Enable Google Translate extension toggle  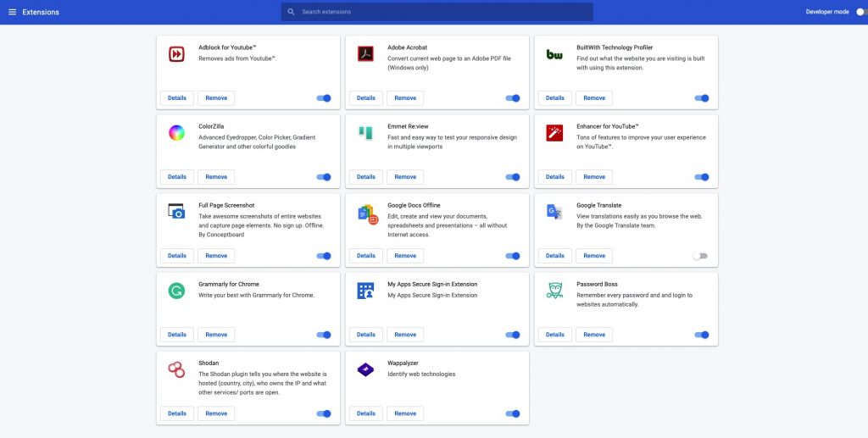tap(700, 256)
